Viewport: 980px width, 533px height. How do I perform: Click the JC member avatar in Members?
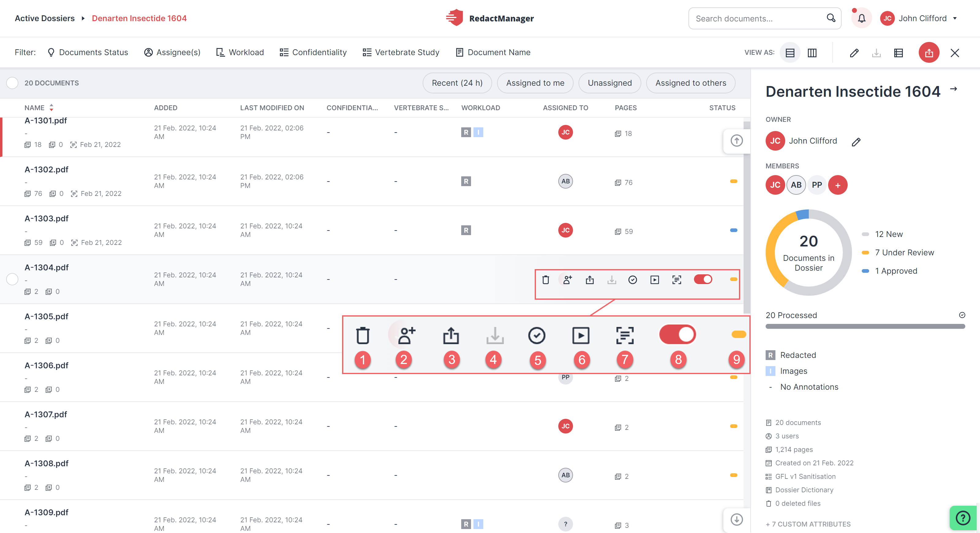(775, 185)
